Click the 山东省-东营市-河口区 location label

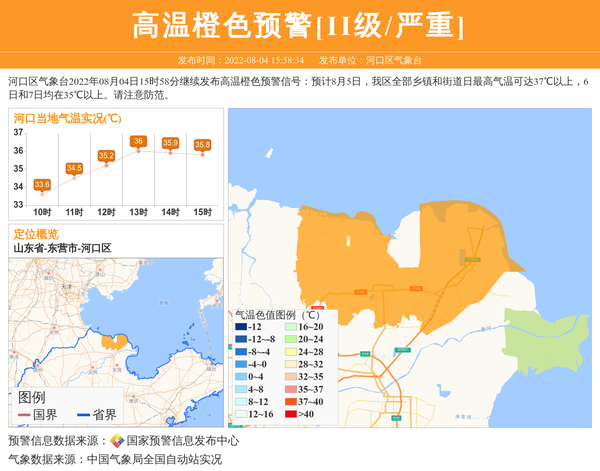click(x=62, y=248)
